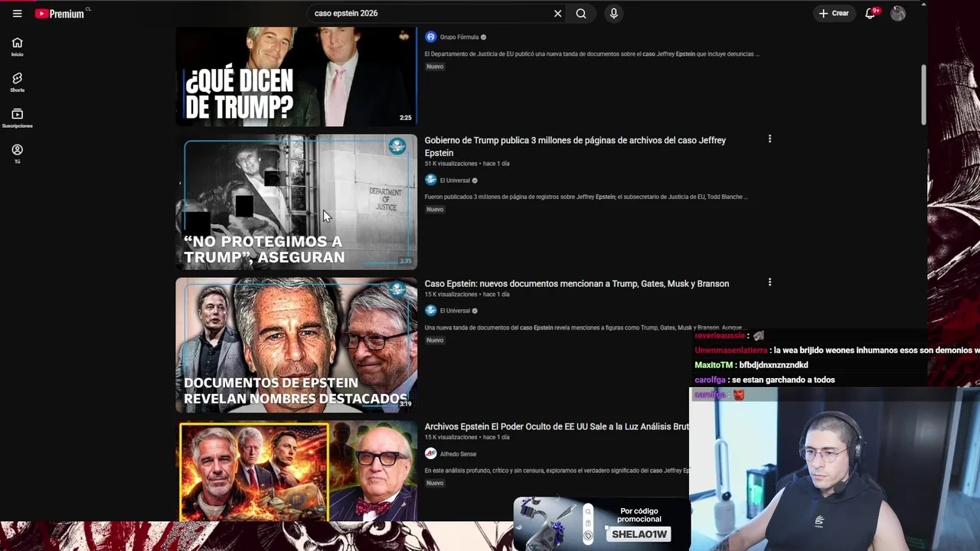980x551 pixels.
Task: Open 'Archivos Epstein El Poder Oculto' title
Action: [x=557, y=426]
